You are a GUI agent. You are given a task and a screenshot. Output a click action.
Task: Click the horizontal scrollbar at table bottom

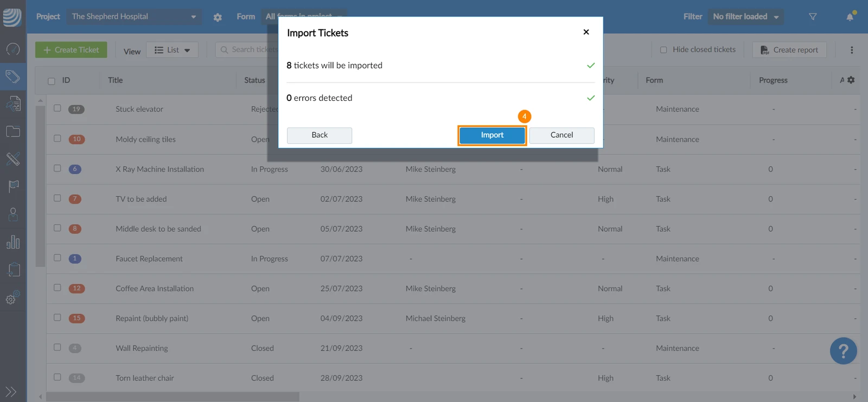click(x=173, y=397)
